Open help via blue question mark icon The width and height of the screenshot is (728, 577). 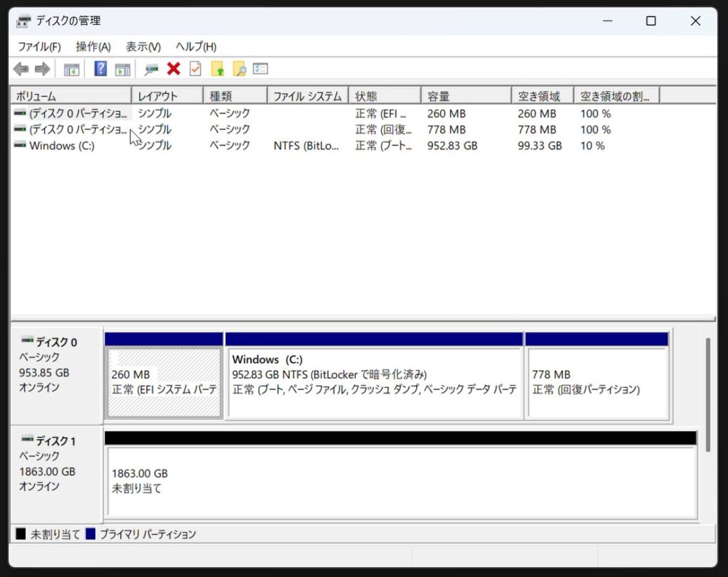[x=100, y=69]
